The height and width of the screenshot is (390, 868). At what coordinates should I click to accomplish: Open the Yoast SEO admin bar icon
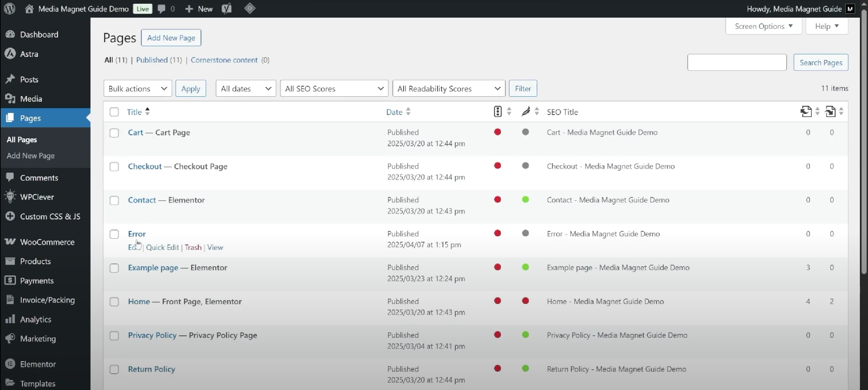point(227,8)
